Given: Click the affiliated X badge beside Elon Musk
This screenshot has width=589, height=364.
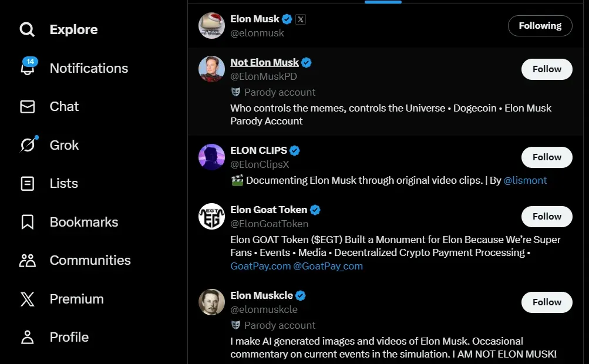Looking at the screenshot, I should click(300, 19).
